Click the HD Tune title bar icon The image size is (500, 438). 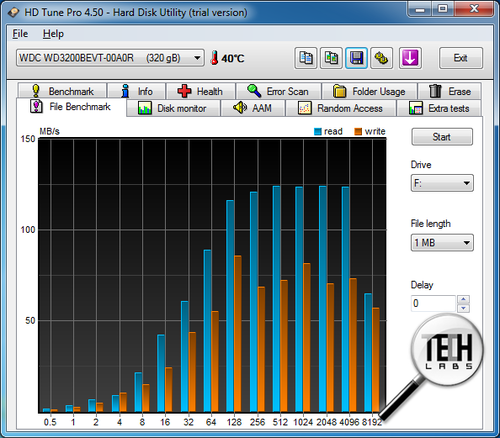(14, 13)
